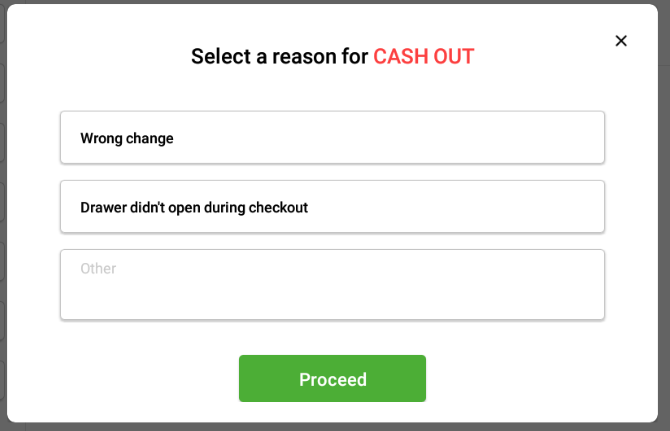Close the cash out reason dialog
670x431 pixels.
[621, 41]
